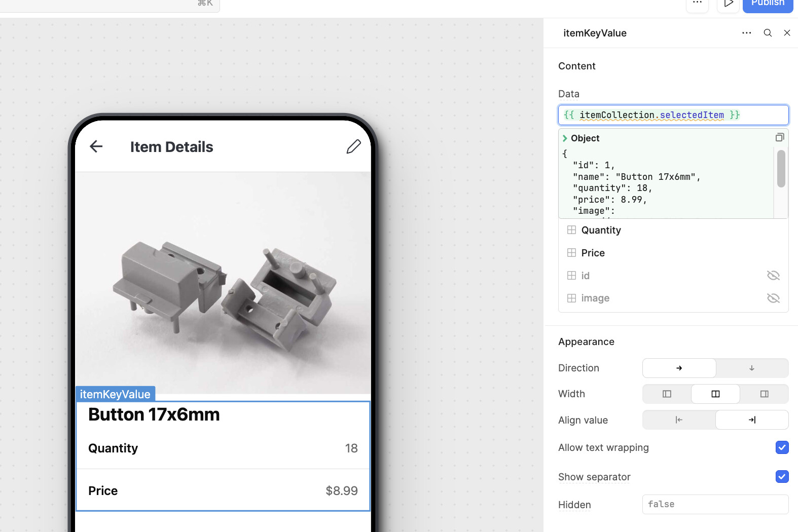Screen dimensions: 798x532
Task: Click the value 18 in phone preview
Action: tap(351, 448)
